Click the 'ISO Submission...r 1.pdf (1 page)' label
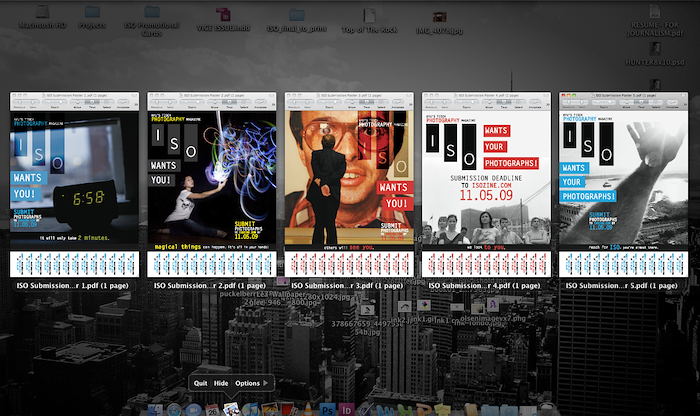 (72, 286)
